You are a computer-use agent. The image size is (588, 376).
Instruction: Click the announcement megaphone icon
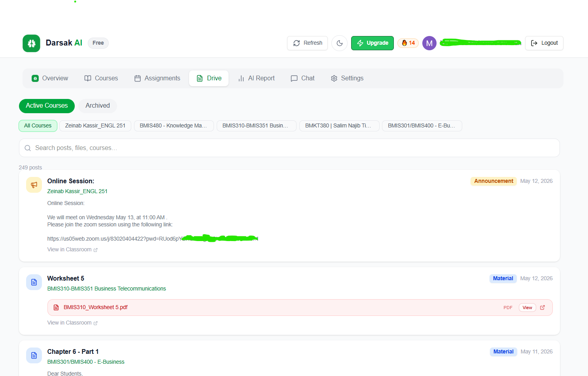[34, 185]
